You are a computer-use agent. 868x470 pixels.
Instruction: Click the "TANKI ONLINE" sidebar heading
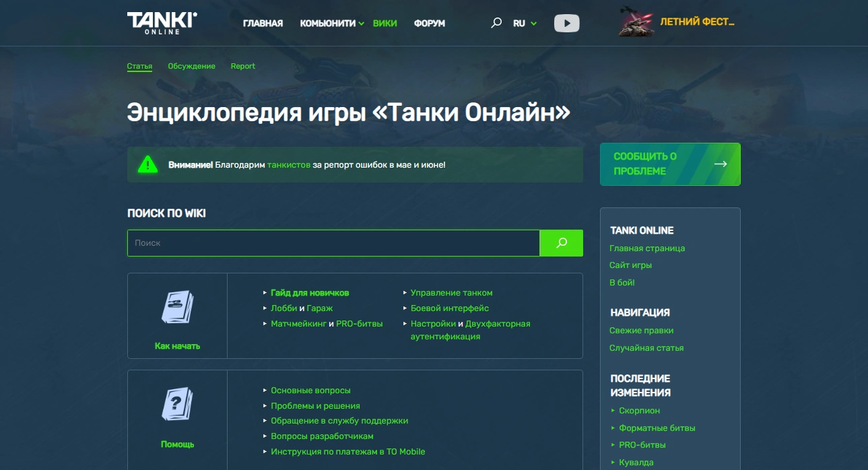[642, 230]
